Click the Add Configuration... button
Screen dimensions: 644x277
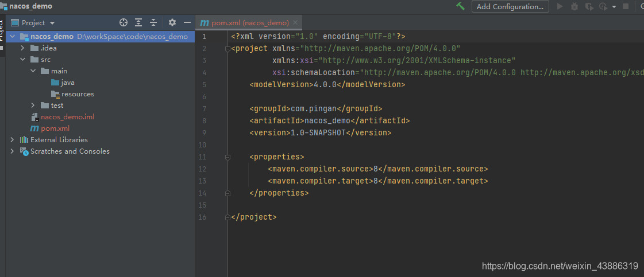click(x=510, y=6)
